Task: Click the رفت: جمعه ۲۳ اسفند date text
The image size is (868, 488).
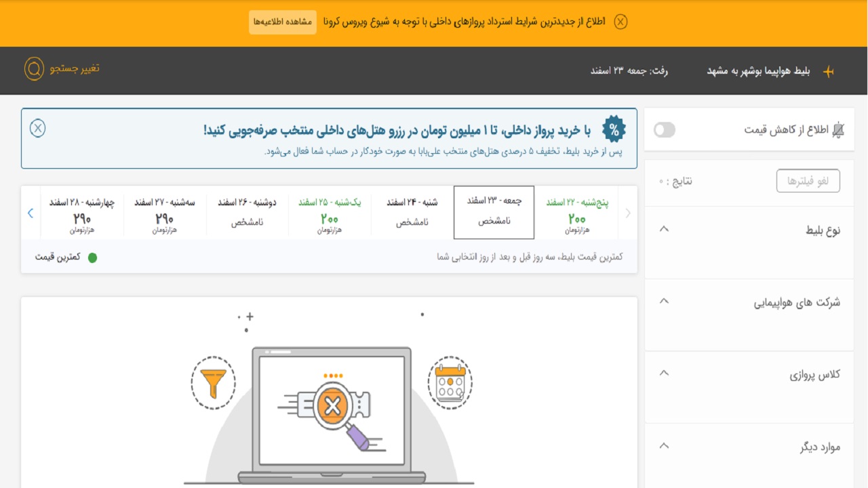Action: pyautogui.click(x=629, y=70)
